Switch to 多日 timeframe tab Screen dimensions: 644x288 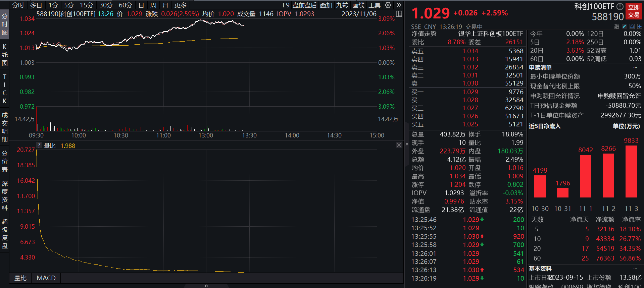tap(36, 5)
